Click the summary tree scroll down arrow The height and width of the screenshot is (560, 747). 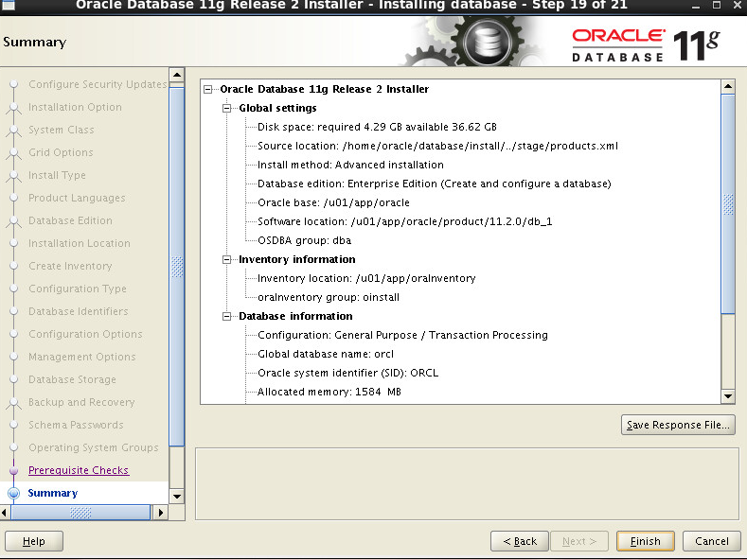click(728, 396)
